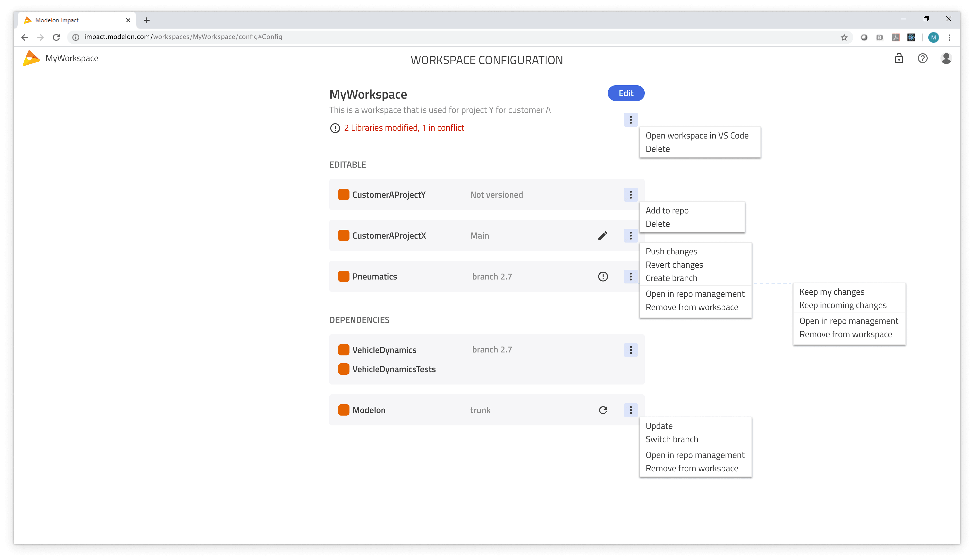Click the conflict warning icon beside libraries modified
This screenshot has height=560, width=974.
coord(335,128)
